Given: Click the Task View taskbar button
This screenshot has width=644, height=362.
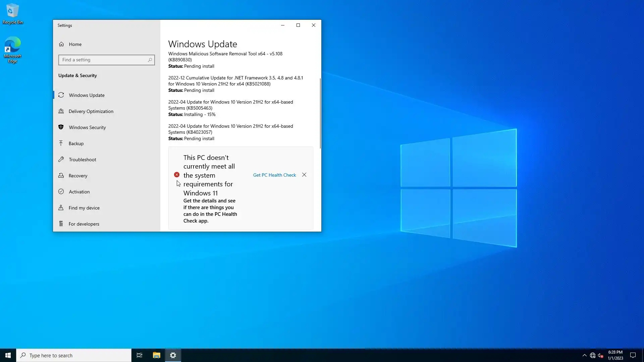Looking at the screenshot, I should point(140,355).
